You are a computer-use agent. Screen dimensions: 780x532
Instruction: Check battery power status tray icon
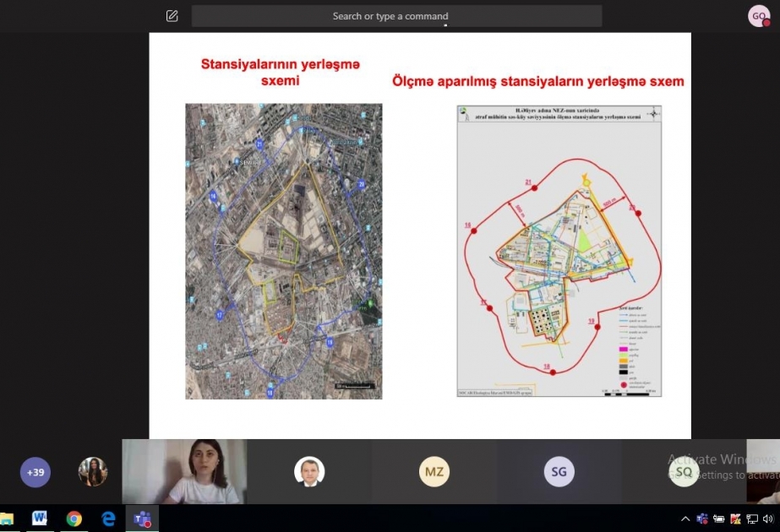tap(718, 519)
